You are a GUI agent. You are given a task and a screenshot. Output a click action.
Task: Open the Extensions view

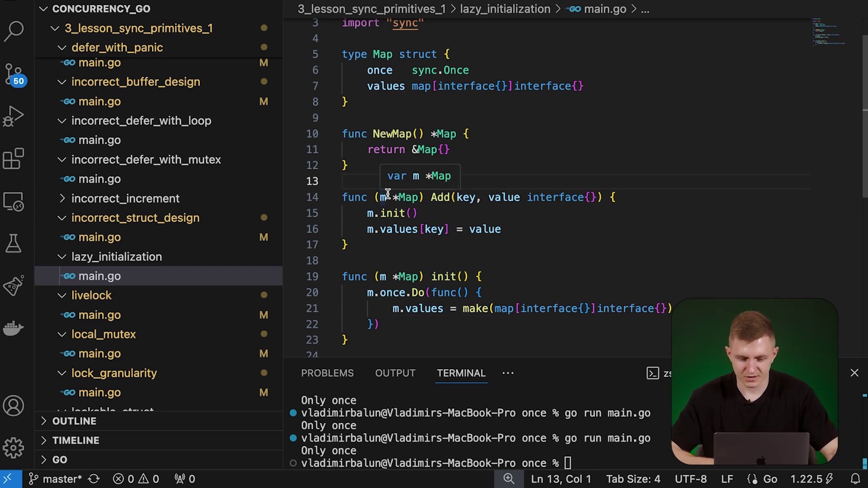[14, 159]
